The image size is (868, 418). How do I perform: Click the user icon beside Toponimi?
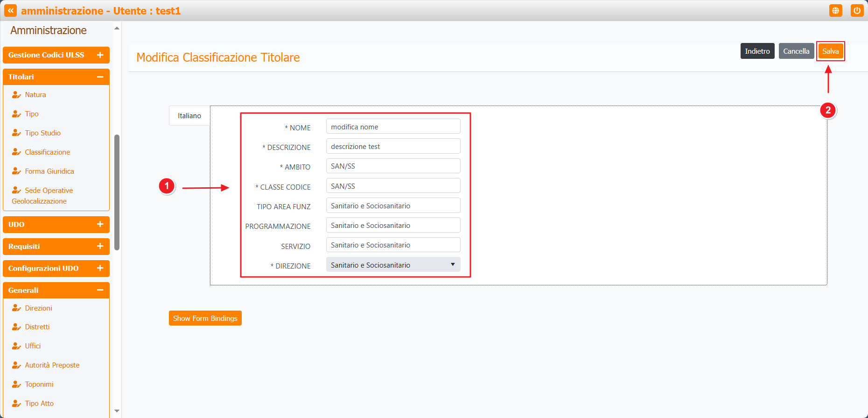16,384
